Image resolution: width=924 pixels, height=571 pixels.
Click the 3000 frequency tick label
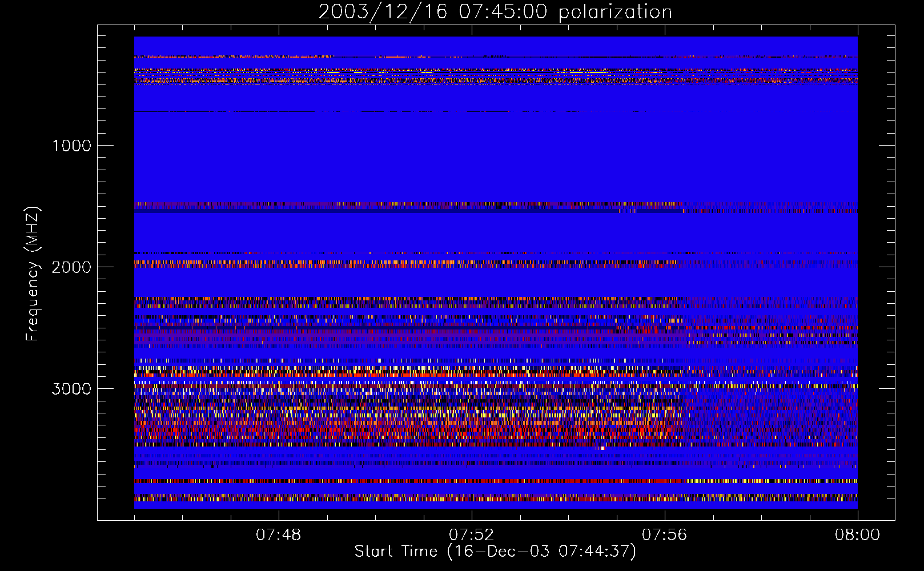click(x=71, y=389)
